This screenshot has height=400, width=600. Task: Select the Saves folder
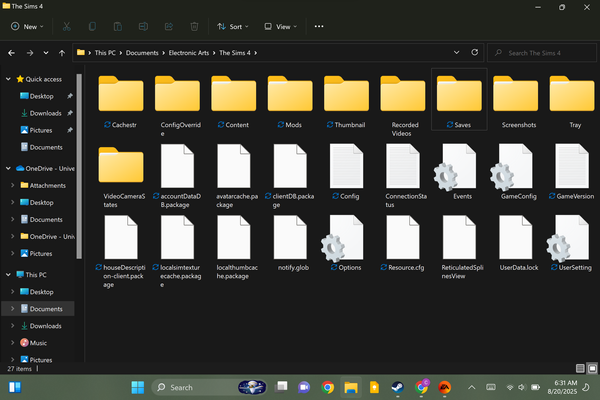pyautogui.click(x=459, y=102)
